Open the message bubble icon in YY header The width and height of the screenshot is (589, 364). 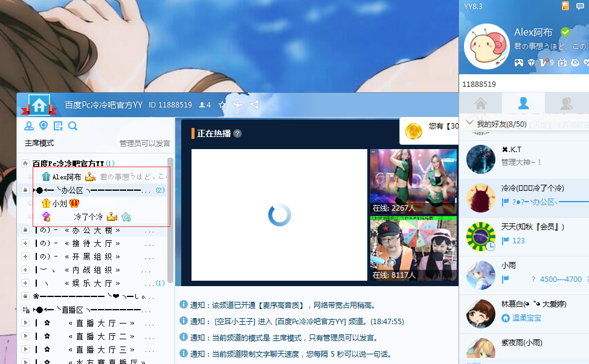pyautogui.click(x=580, y=6)
